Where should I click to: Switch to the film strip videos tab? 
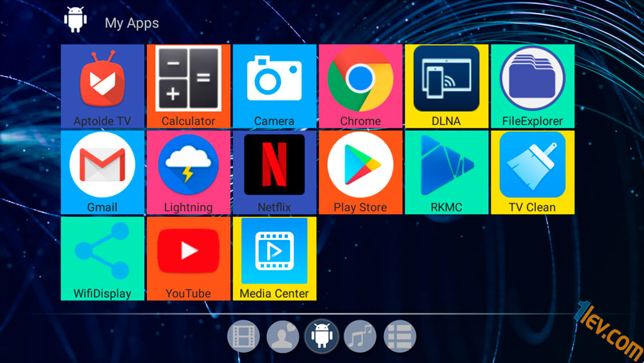[x=243, y=337]
